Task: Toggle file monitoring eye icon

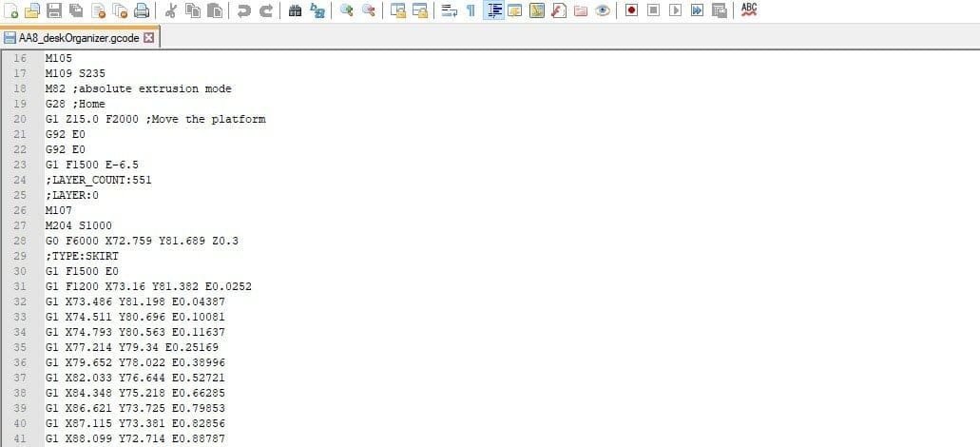Action: point(603,10)
